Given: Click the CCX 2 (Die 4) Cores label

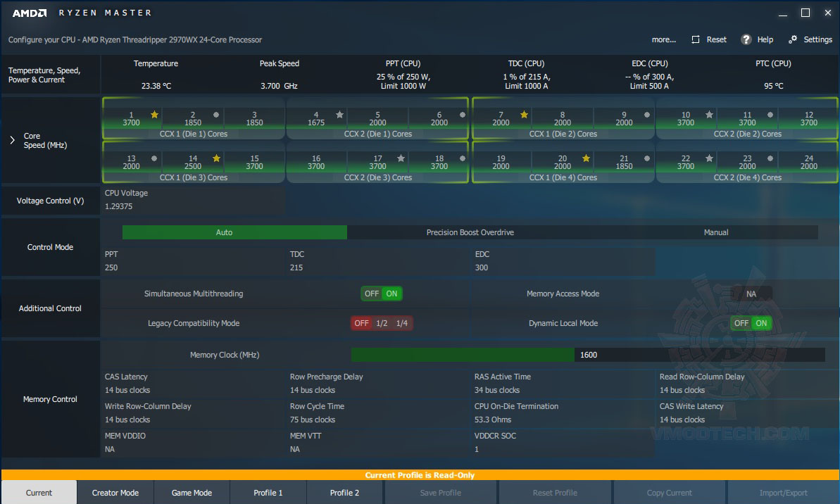Looking at the screenshot, I should pyautogui.click(x=747, y=177).
